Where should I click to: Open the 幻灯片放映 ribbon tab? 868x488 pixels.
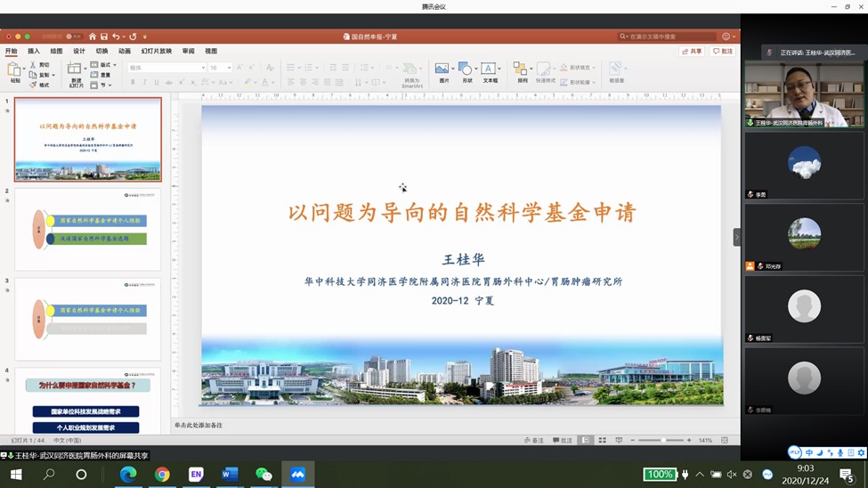[x=156, y=52]
